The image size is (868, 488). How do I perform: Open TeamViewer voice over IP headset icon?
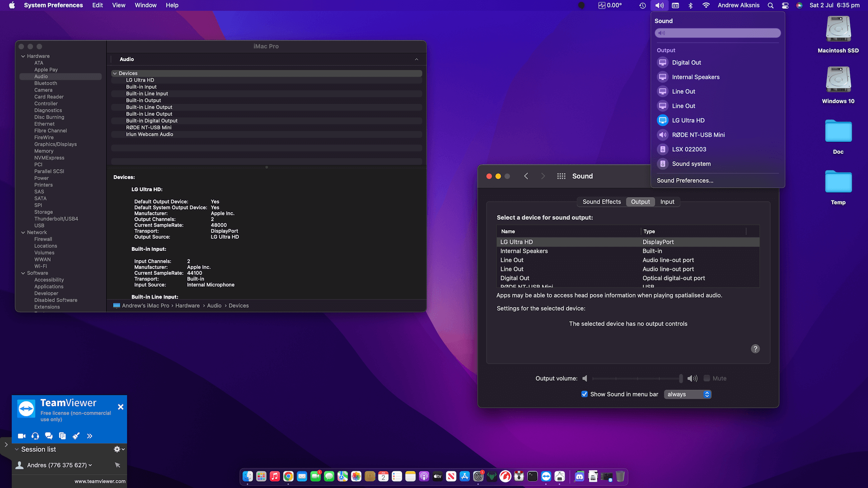(x=35, y=436)
